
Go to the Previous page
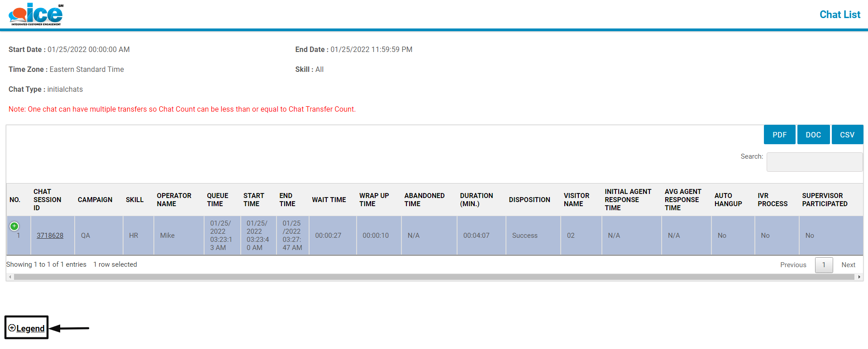click(x=793, y=265)
